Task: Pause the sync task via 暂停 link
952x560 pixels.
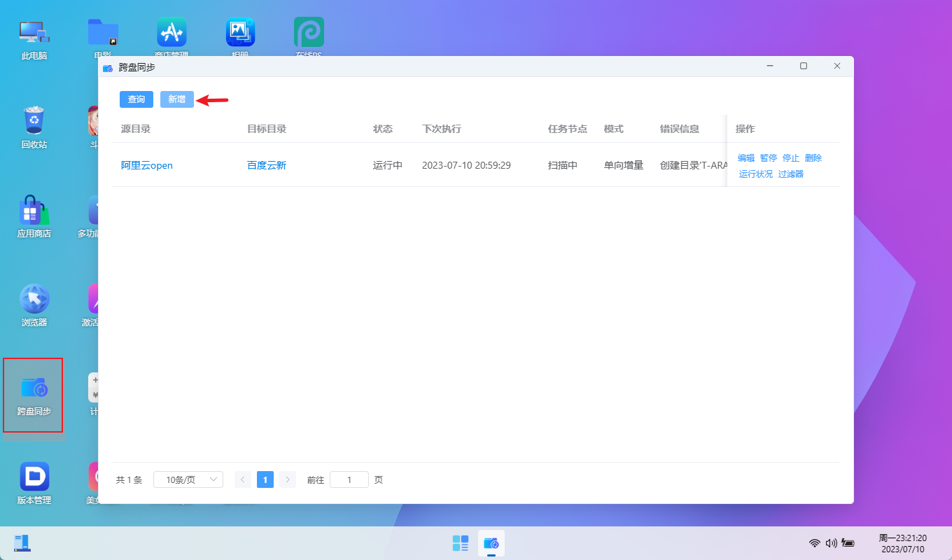Action: click(768, 157)
